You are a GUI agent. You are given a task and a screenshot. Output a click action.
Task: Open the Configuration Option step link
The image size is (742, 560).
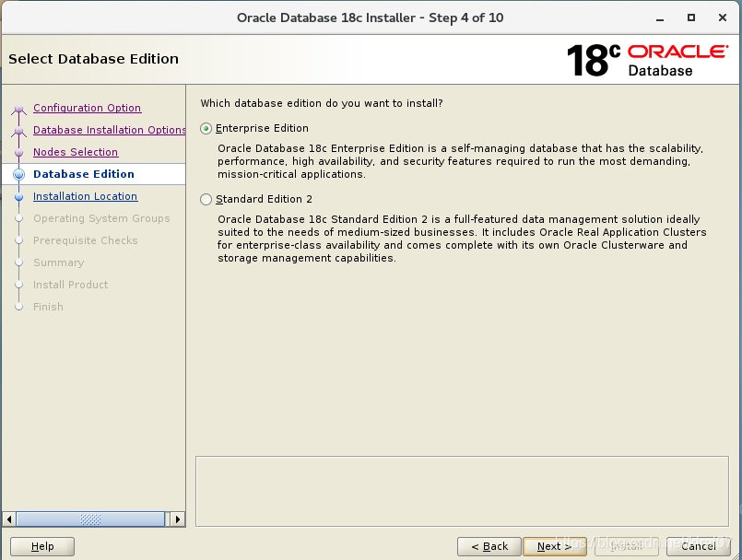click(87, 108)
